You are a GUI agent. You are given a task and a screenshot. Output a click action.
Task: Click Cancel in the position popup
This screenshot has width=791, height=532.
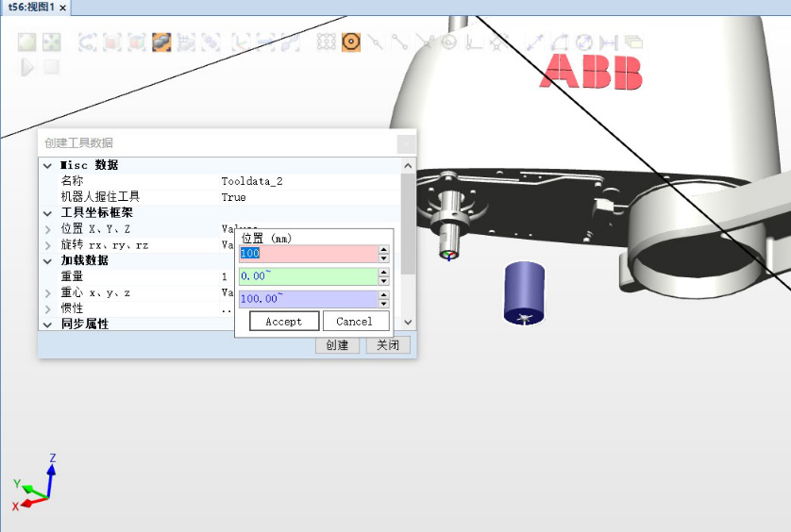click(355, 322)
